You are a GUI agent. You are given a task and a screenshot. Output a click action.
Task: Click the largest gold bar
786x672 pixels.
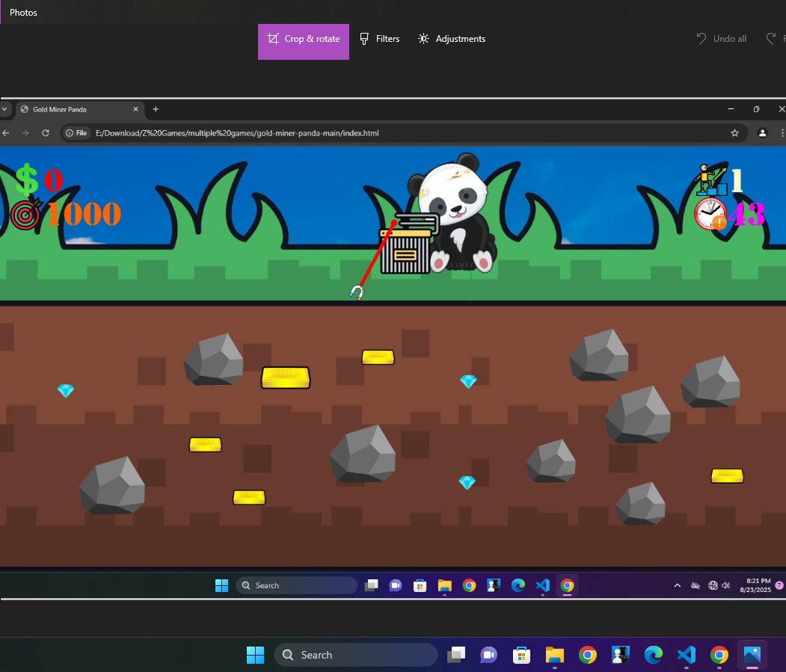pos(286,377)
